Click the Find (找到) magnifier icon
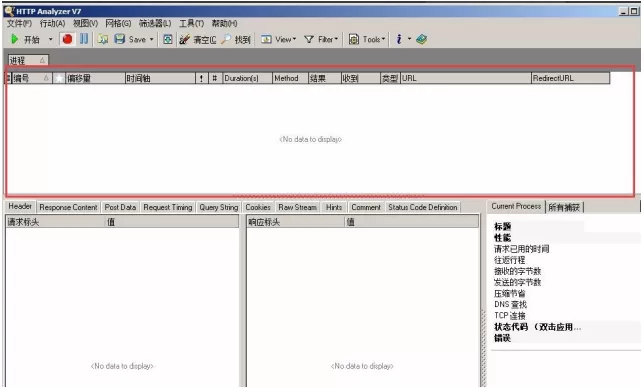Screen dimensions: 644x388 pos(226,39)
